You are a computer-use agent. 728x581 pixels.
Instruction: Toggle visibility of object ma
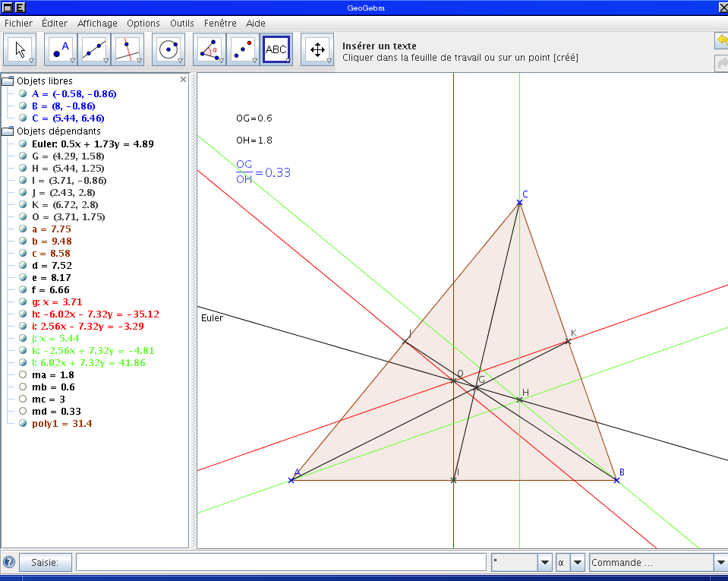(x=23, y=374)
